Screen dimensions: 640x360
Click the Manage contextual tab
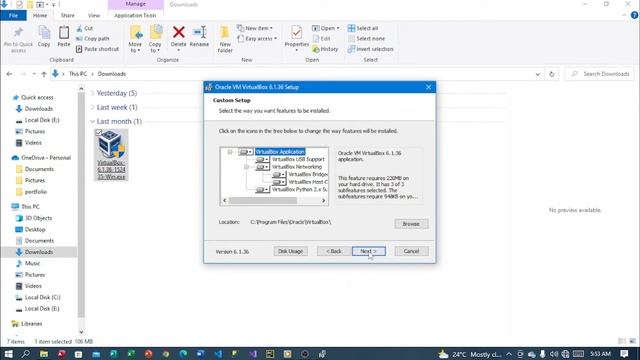coord(136,4)
